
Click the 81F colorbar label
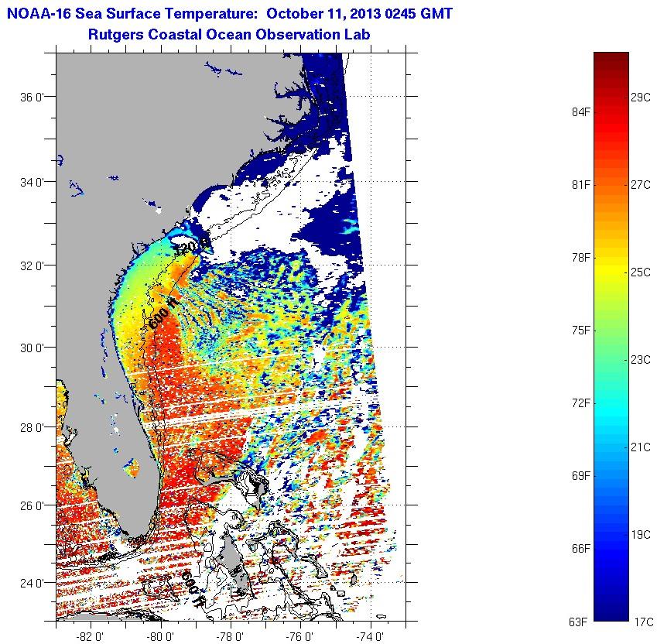[x=580, y=185]
